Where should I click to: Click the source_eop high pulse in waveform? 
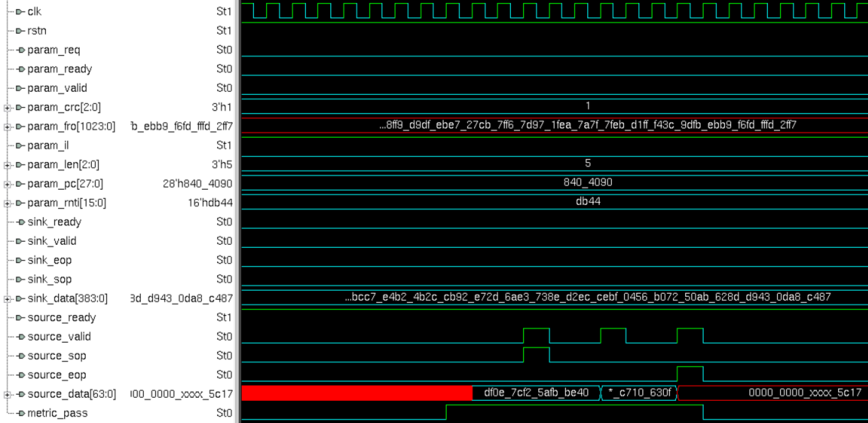(x=690, y=373)
